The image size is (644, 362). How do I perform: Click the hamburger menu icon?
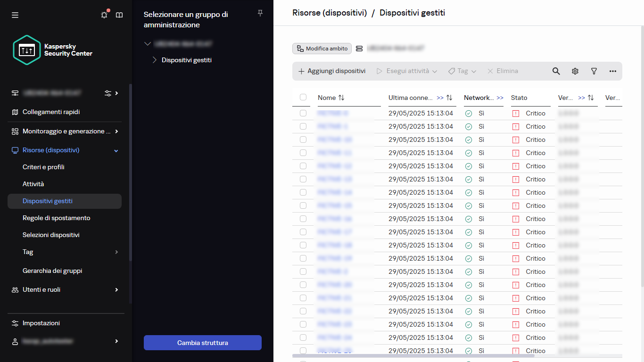click(x=15, y=15)
